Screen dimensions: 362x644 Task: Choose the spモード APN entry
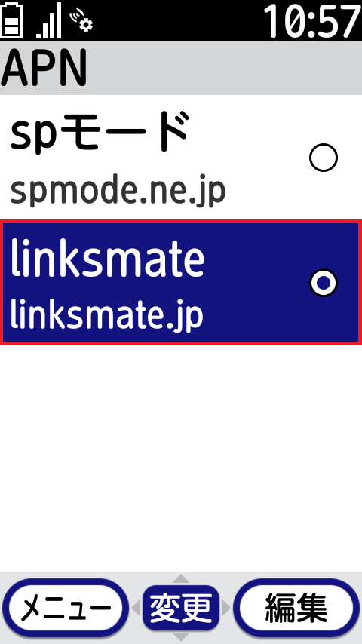pyautogui.click(x=181, y=158)
